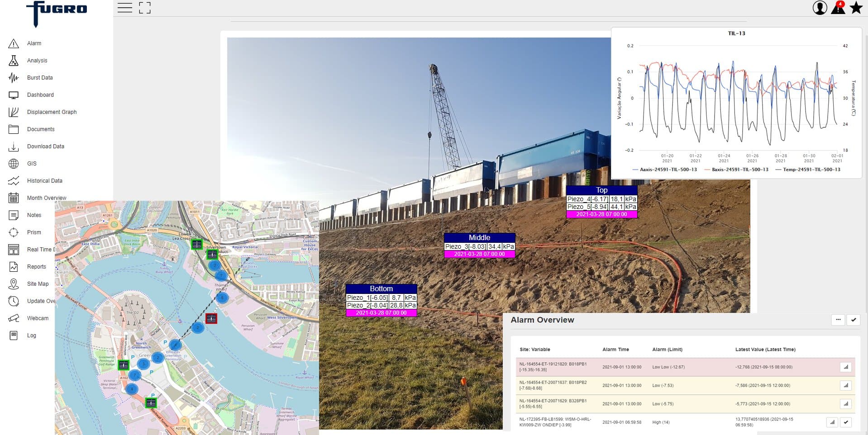Enter fullscreen using the brackets icon
The image size is (868, 435).
point(145,8)
